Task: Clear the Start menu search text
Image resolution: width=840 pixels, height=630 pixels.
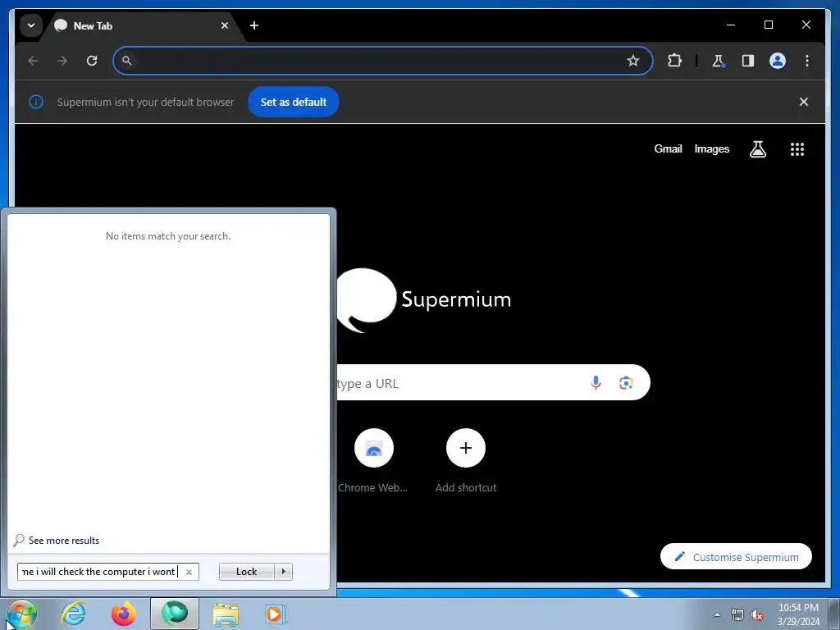Action: coord(189,572)
